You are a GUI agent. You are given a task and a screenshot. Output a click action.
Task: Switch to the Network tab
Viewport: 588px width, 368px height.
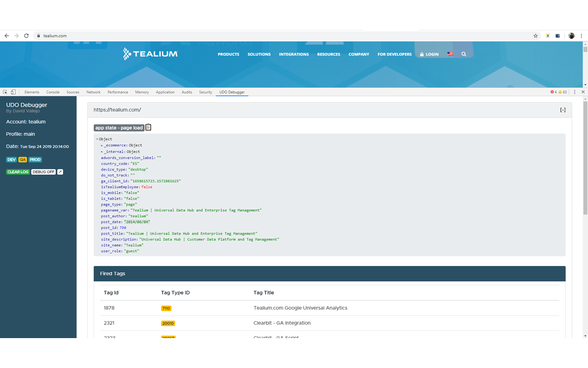[93, 92]
